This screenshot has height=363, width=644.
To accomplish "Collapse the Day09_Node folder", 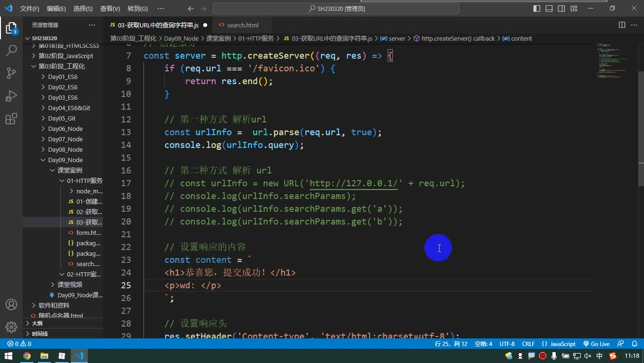I will click(x=65, y=160).
